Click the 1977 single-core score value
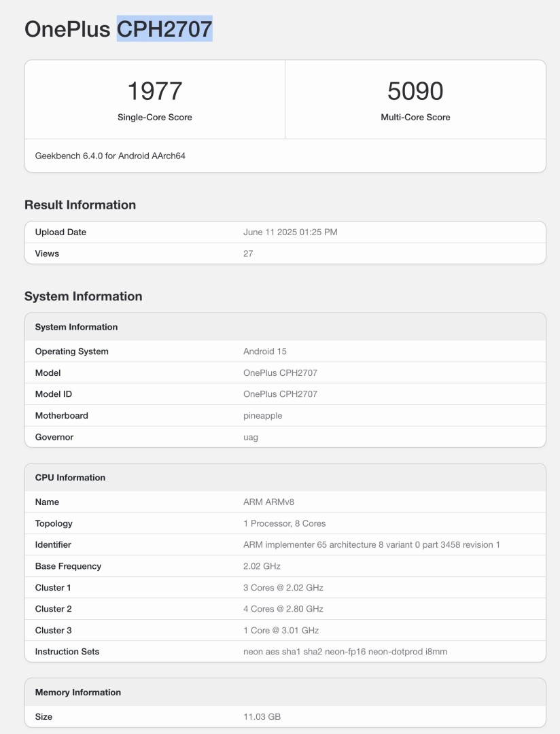This screenshot has height=734, width=560. click(154, 91)
